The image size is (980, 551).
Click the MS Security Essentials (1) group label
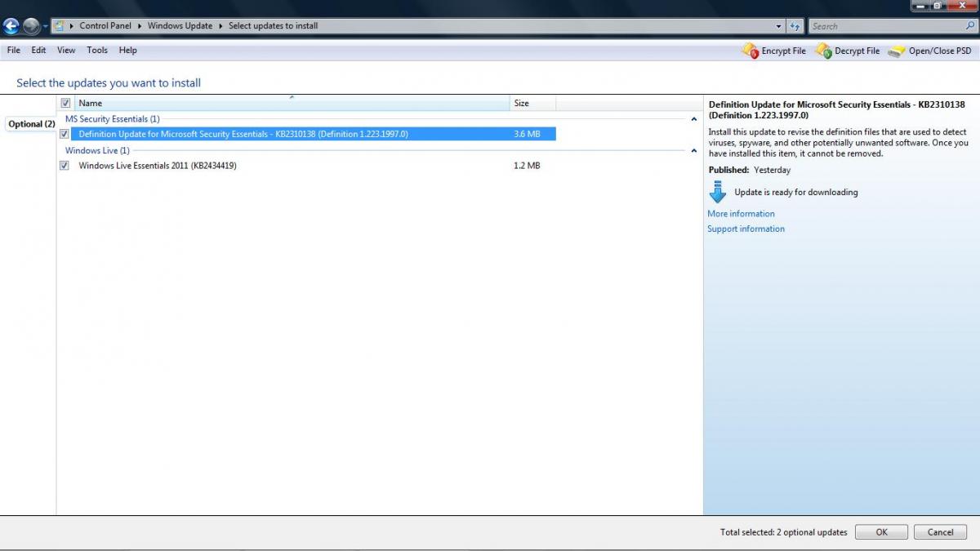point(113,119)
